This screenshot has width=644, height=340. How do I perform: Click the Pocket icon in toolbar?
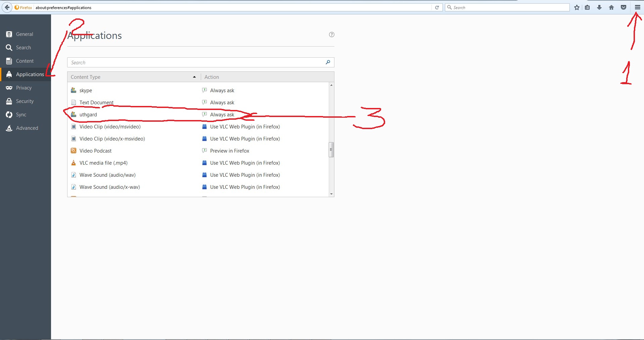click(623, 7)
